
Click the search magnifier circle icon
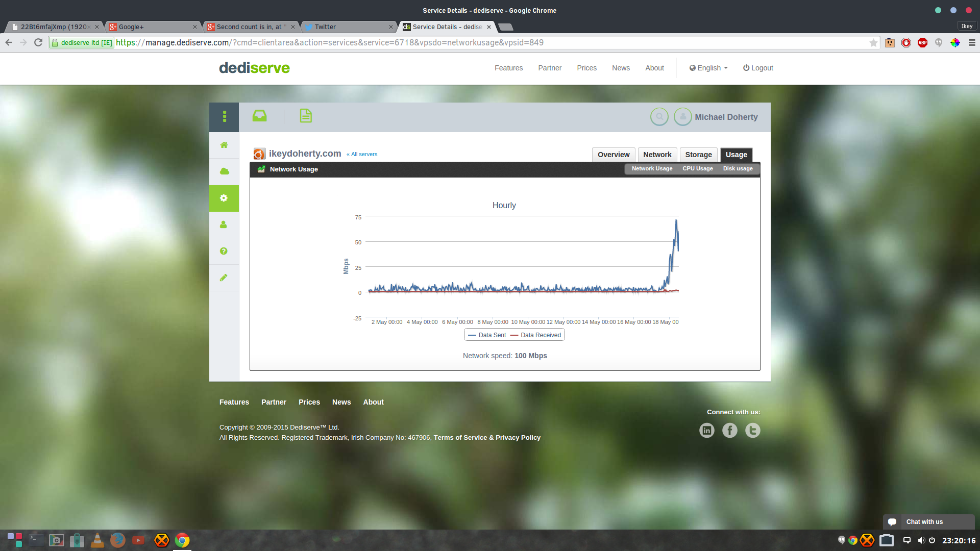(659, 117)
